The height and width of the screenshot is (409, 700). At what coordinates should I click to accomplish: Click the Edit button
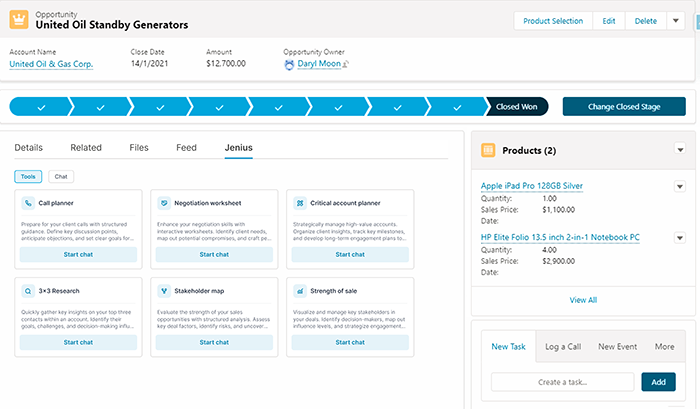click(x=609, y=21)
